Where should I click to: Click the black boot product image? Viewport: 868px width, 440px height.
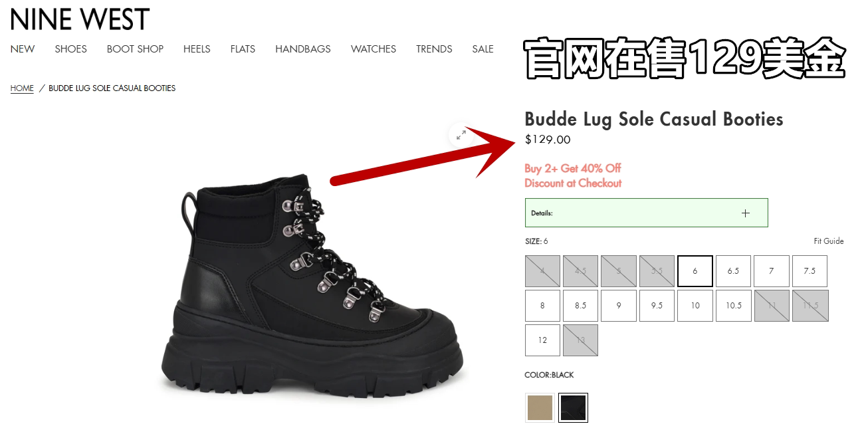(x=312, y=289)
